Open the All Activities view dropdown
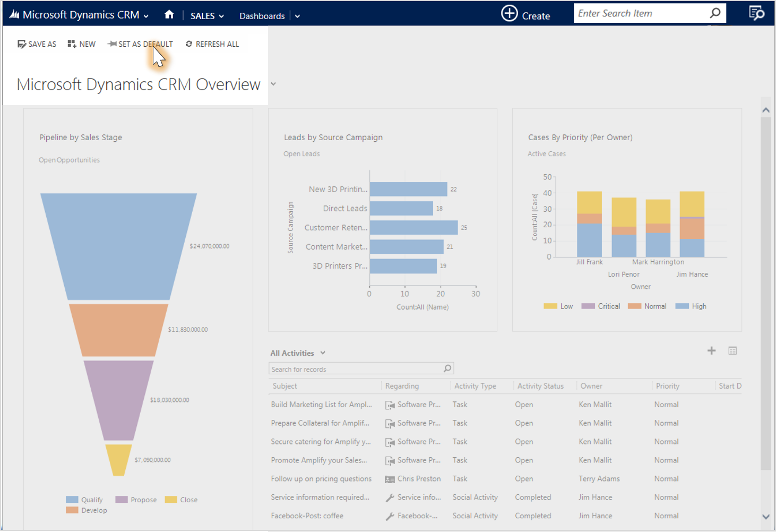Screen dimensions: 776x532 click(323, 353)
